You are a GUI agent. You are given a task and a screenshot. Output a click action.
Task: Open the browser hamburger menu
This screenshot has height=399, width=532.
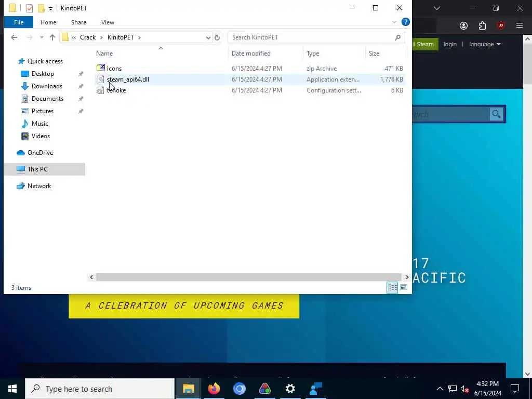pyautogui.click(x=519, y=26)
